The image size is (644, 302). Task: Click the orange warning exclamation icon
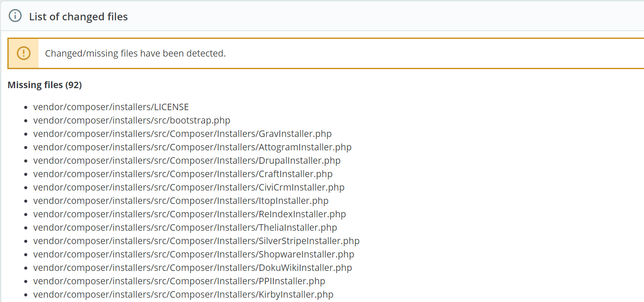pos(23,53)
